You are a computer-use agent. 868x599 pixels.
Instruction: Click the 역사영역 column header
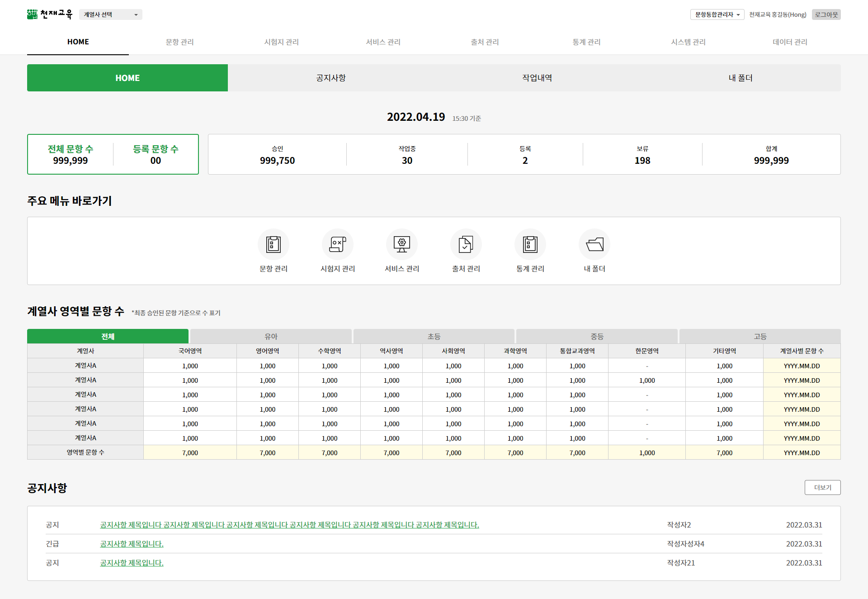(x=392, y=351)
